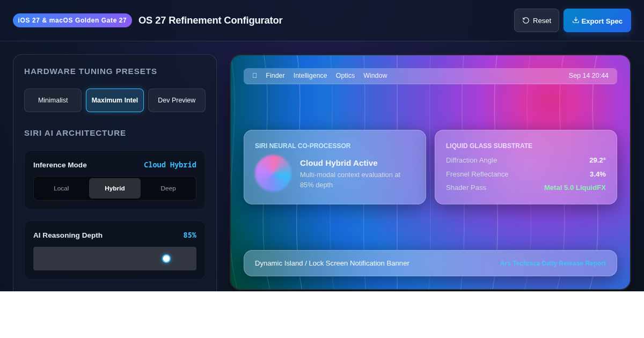Viewport: 644px width, 338px height.
Task: Click the Export Spec button
Action: pos(597,20)
